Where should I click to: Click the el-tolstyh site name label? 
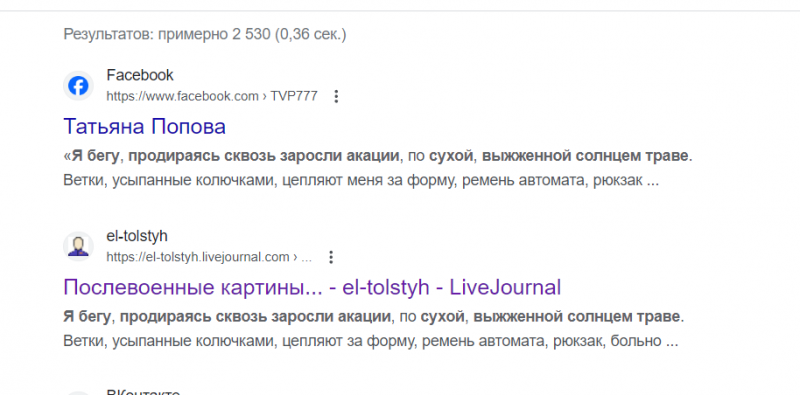point(137,236)
